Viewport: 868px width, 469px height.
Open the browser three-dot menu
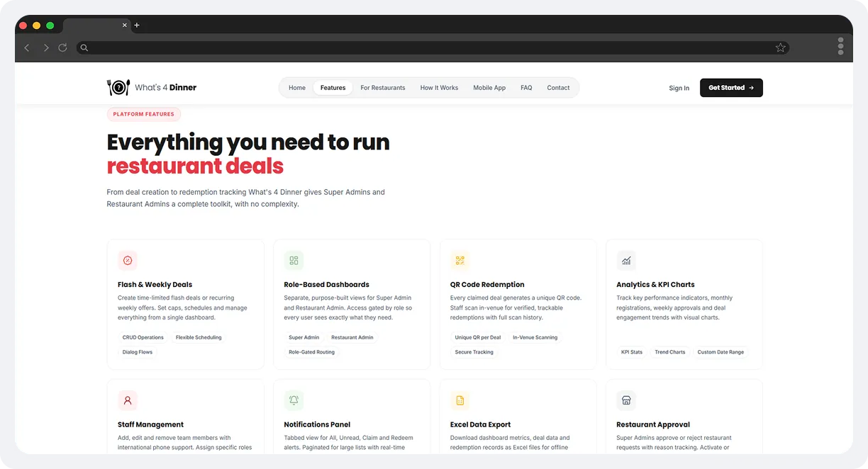click(840, 46)
